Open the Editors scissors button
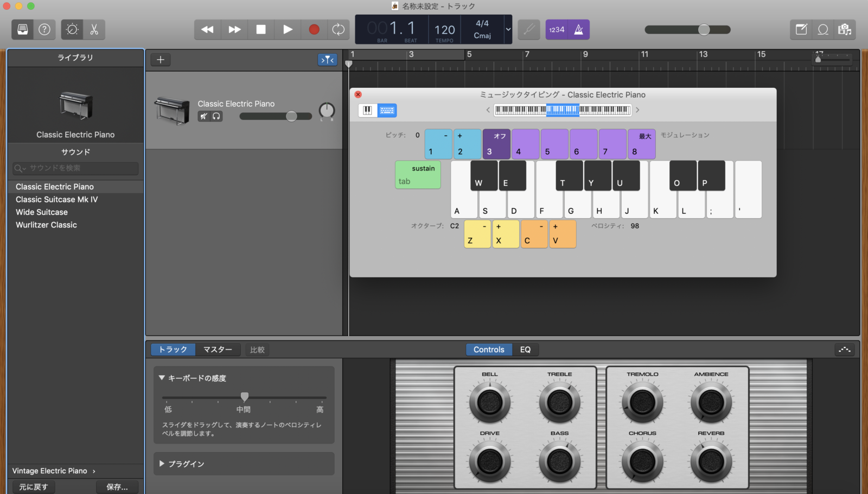The width and height of the screenshot is (868, 494). point(94,29)
